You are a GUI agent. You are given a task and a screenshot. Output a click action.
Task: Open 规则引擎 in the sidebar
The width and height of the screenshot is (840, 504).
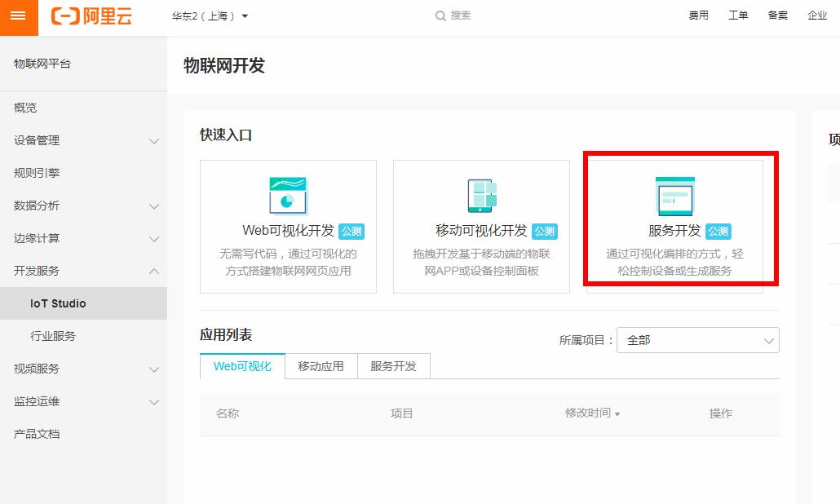click(37, 173)
